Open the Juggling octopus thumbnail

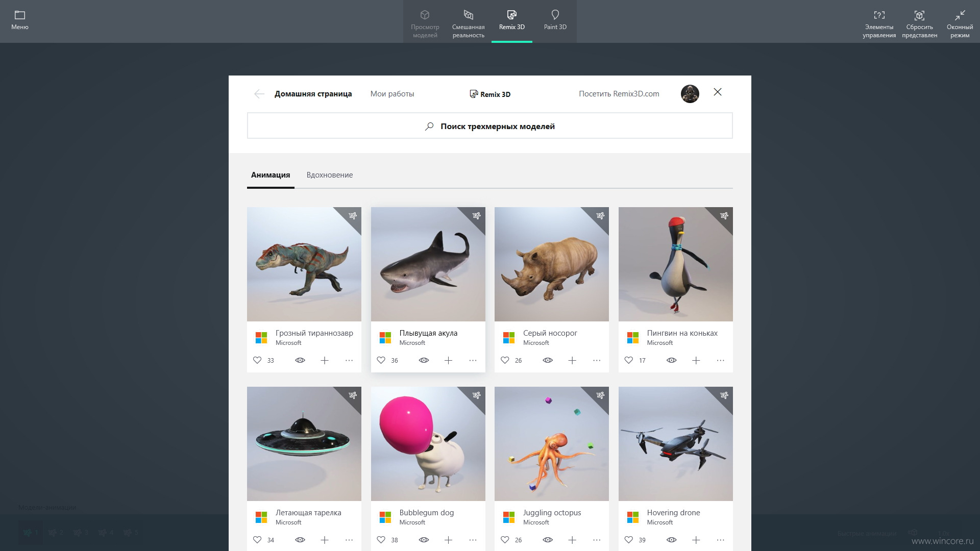pyautogui.click(x=552, y=444)
